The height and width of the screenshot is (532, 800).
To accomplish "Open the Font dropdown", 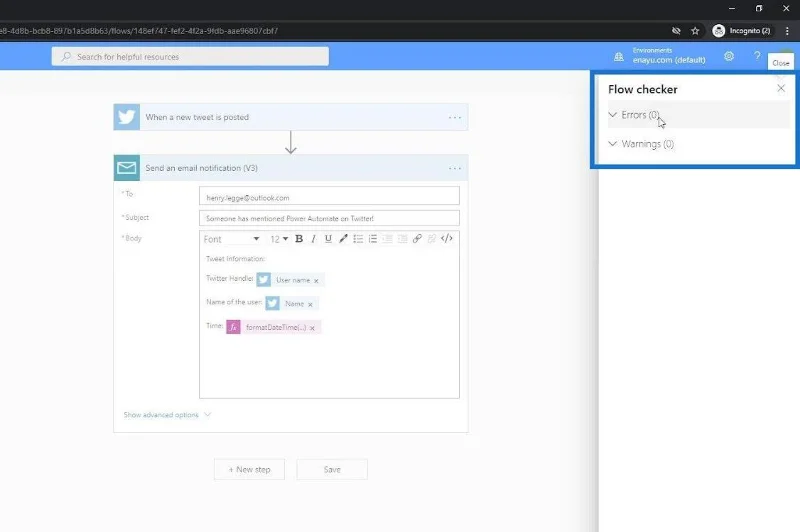I will [231, 239].
